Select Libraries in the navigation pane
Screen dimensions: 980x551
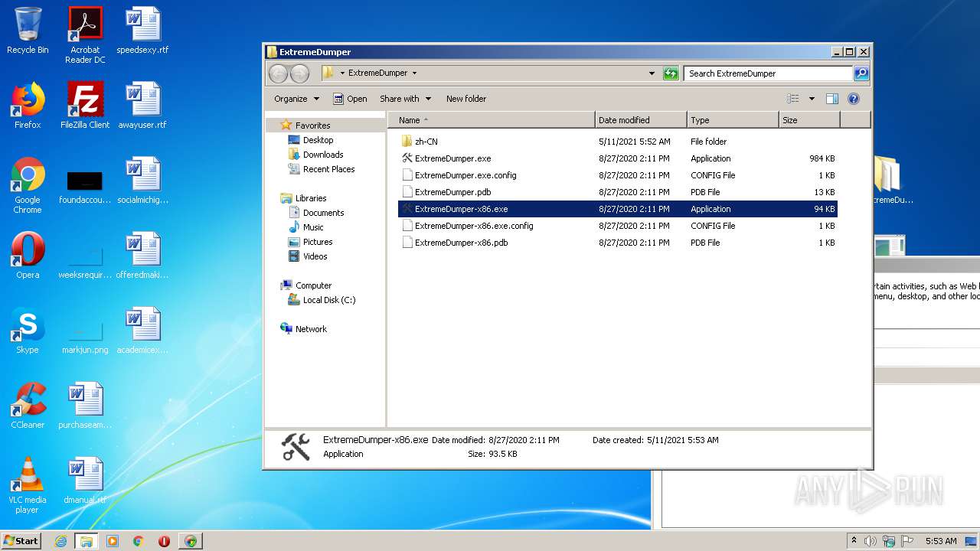pos(303,198)
